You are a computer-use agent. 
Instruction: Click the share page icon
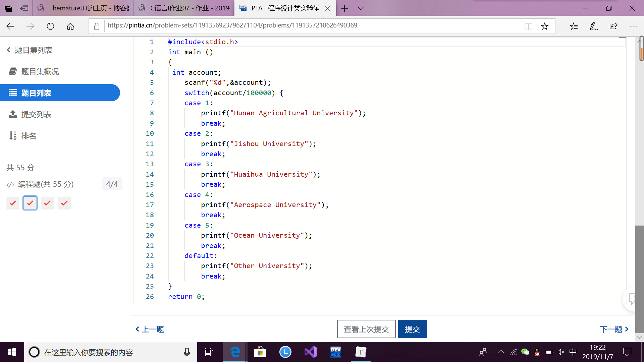click(613, 26)
